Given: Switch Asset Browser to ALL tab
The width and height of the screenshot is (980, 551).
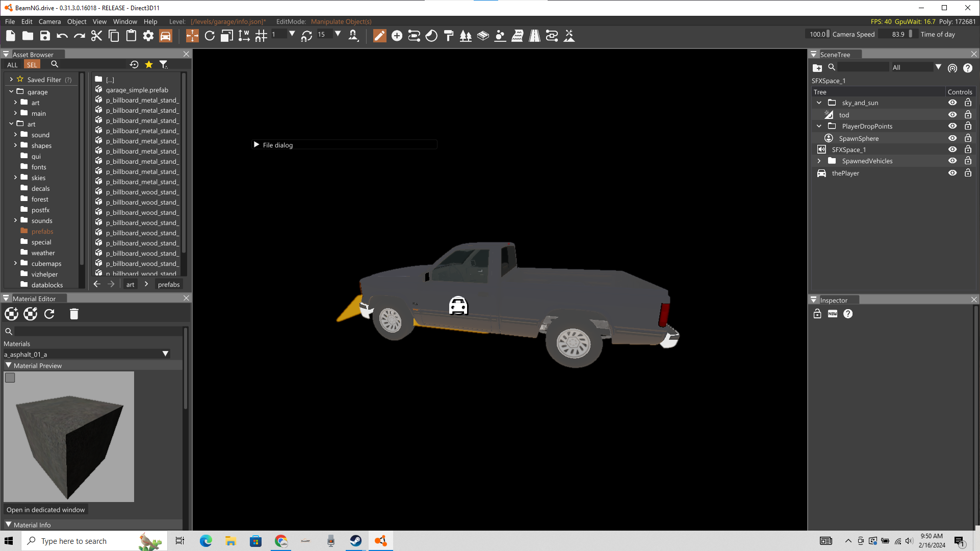Looking at the screenshot, I should click(x=12, y=65).
